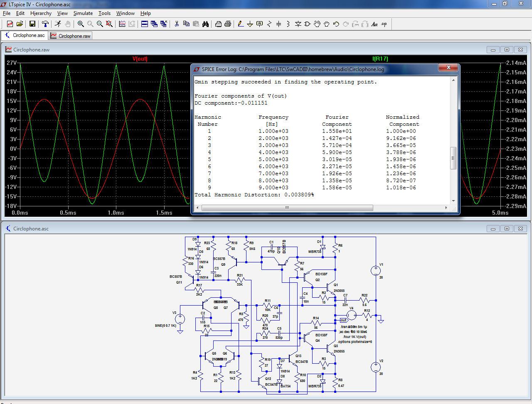The width and height of the screenshot is (532, 404).
Task: Open the Help menu
Action: (x=145, y=13)
